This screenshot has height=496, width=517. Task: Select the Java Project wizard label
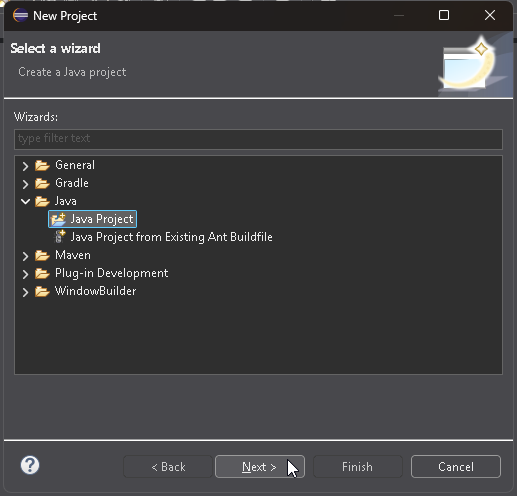102,219
